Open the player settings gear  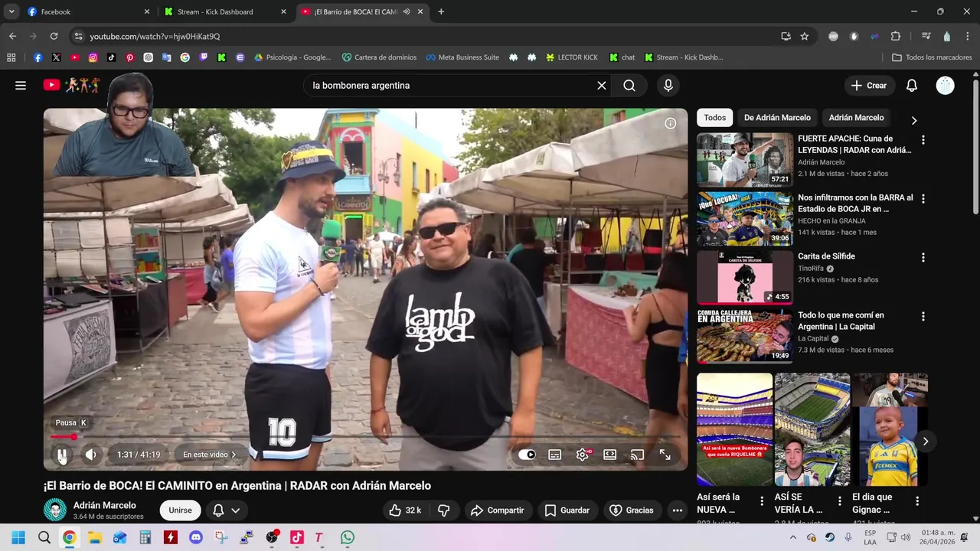coord(583,455)
